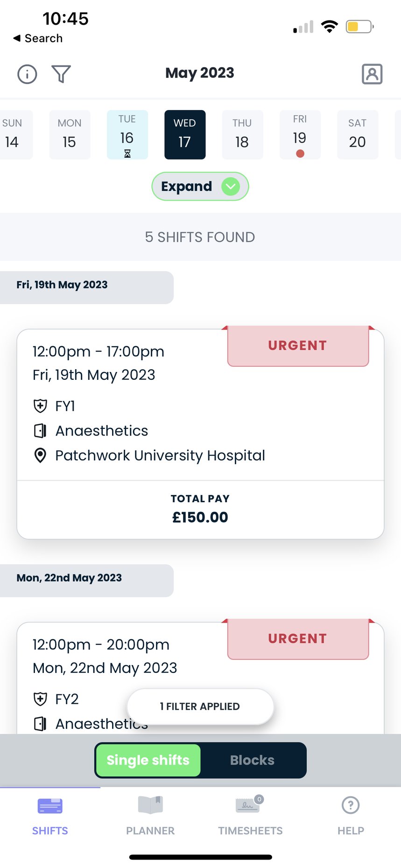Select Friday 19 with red dot

tap(300, 135)
